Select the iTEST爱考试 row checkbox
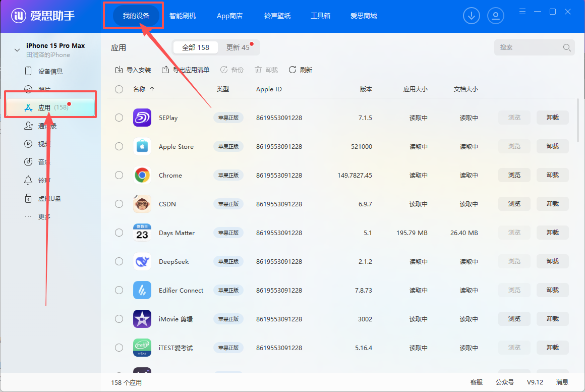This screenshot has height=392, width=585. (119, 348)
